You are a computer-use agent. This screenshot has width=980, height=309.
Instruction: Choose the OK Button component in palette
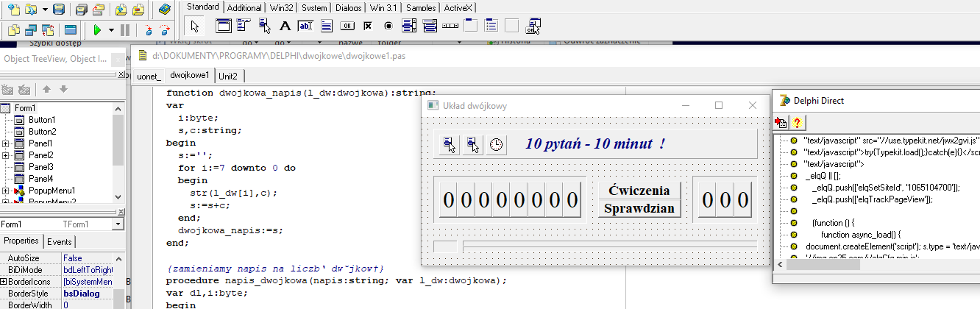pos(347,26)
